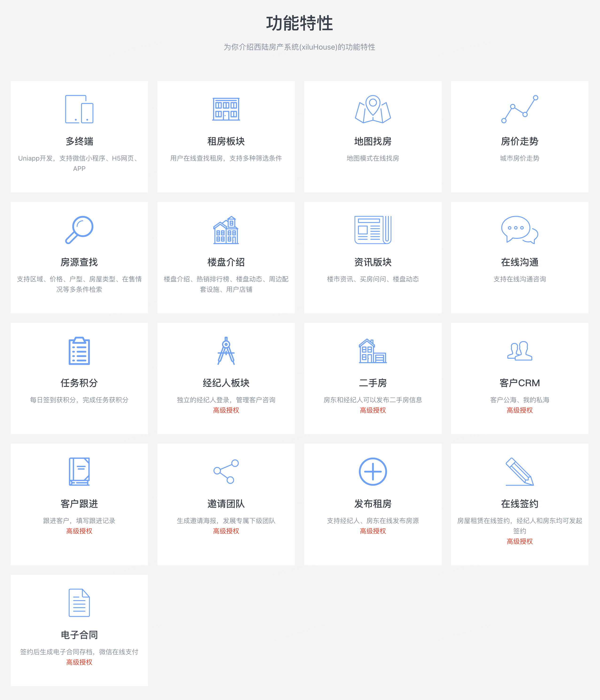Click the building icon for 租房板块
Image resolution: width=600 pixels, height=700 pixels.
(226, 109)
